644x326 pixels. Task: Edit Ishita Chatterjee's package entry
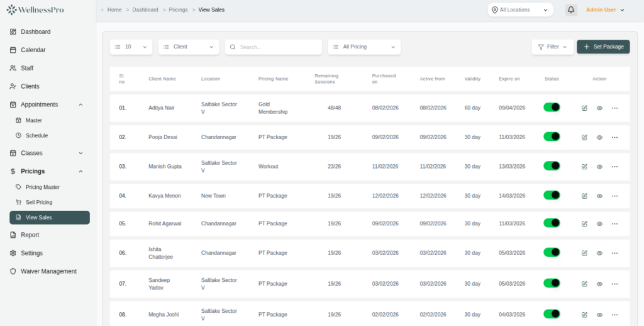click(x=584, y=253)
